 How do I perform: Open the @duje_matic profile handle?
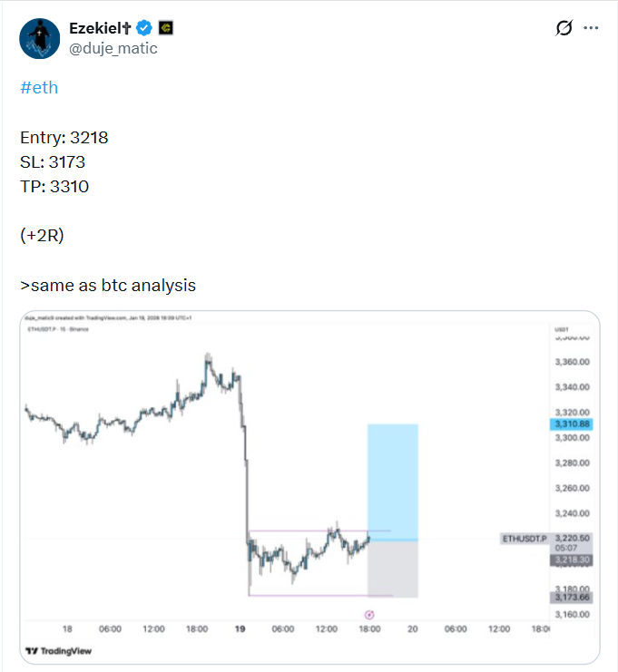click(113, 48)
